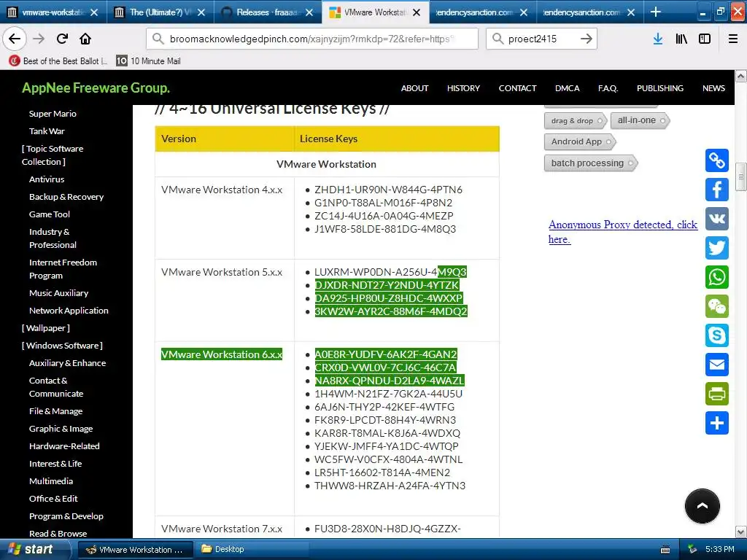
Task: Open the 'batch processing' tag
Action: coord(591,163)
